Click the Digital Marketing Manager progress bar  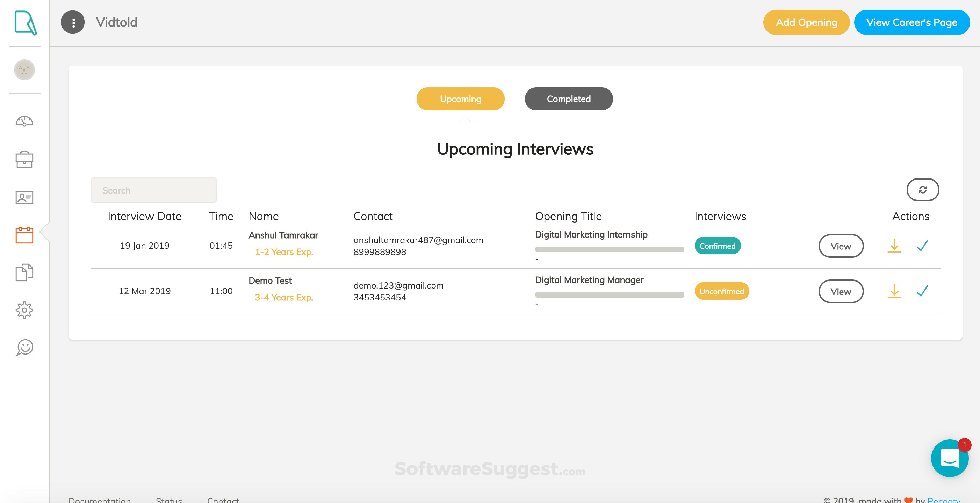(x=609, y=295)
